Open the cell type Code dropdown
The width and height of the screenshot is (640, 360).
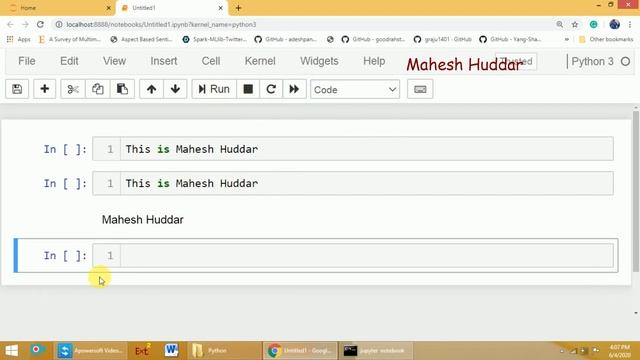[355, 89]
